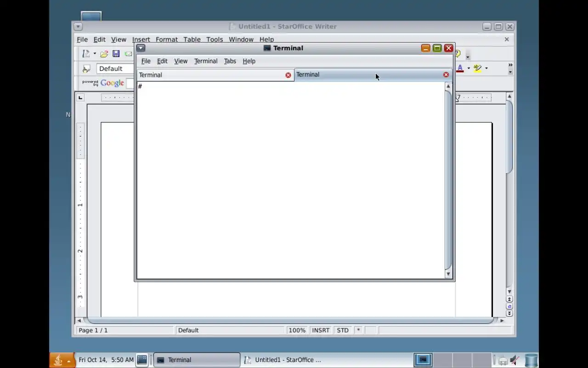Click the Page 1 / 1 status bar field
This screenshot has height=368, width=588.
coord(124,330)
